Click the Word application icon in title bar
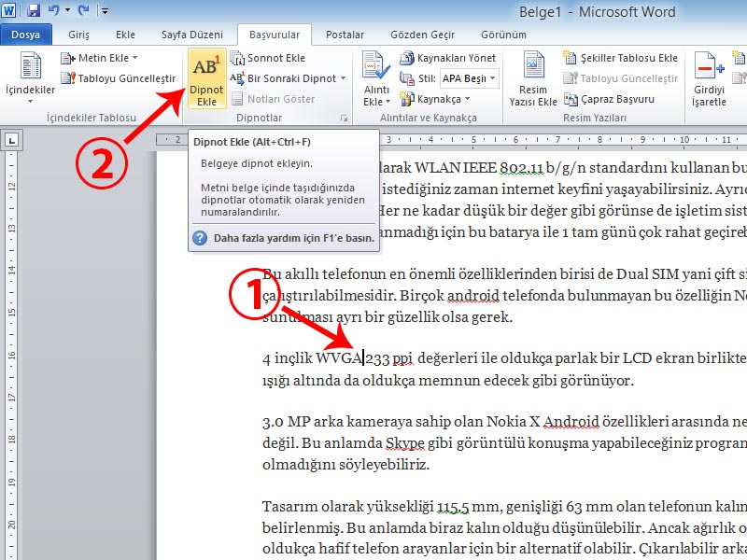Viewport: 747px width, 560px height. click(9, 10)
